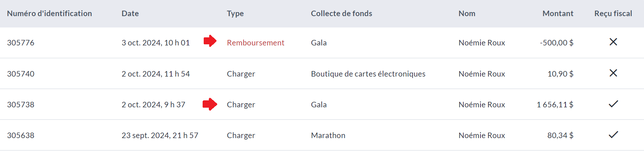Click the -500,00 $ refund amount
Viewport: 644px width, 152px height.
556,43
